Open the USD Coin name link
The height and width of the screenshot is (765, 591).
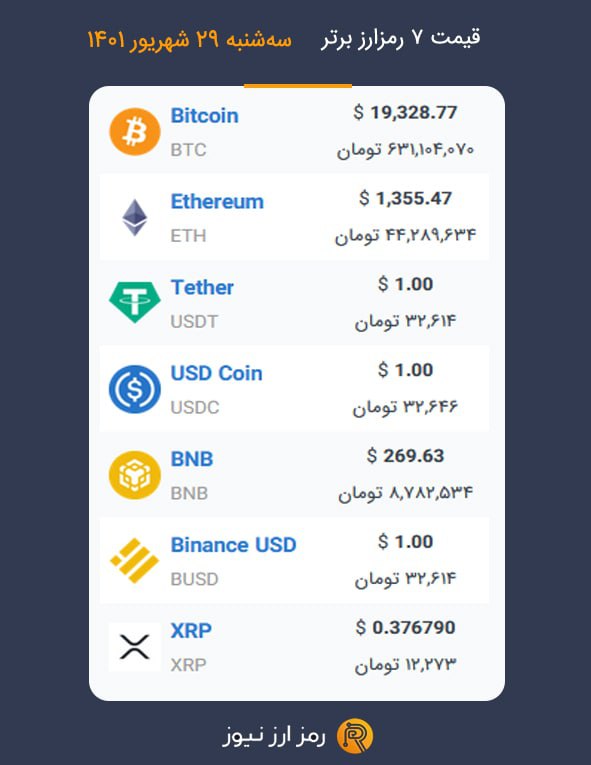tap(216, 373)
